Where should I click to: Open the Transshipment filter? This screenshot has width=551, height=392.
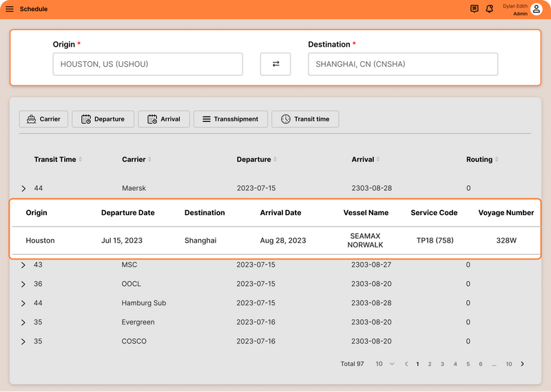click(231, 119)
